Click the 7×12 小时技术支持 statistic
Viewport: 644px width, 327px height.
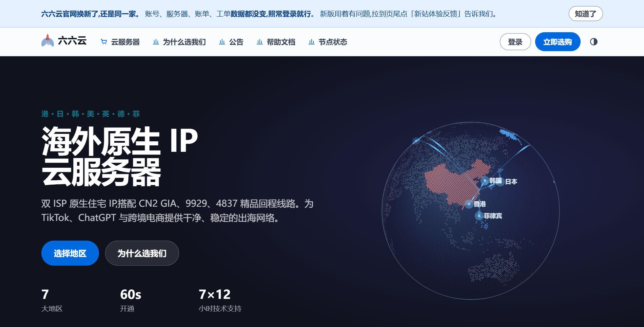click(x=220, y=300)
